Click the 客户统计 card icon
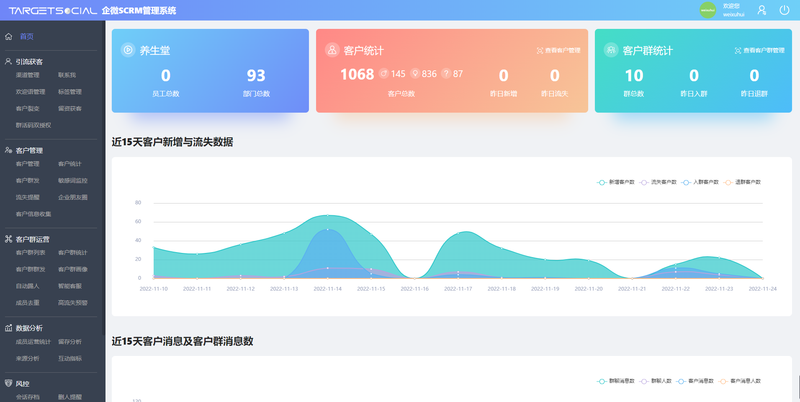The image size is (800, 402). pyautogui.click(x=332, y=50)
